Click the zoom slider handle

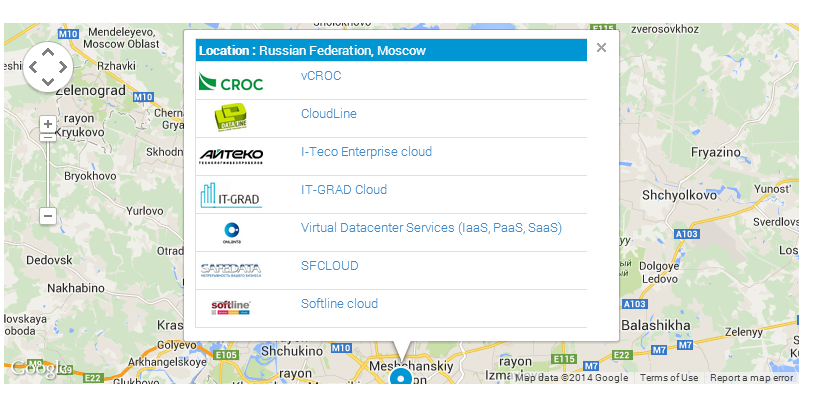(48, 137)
